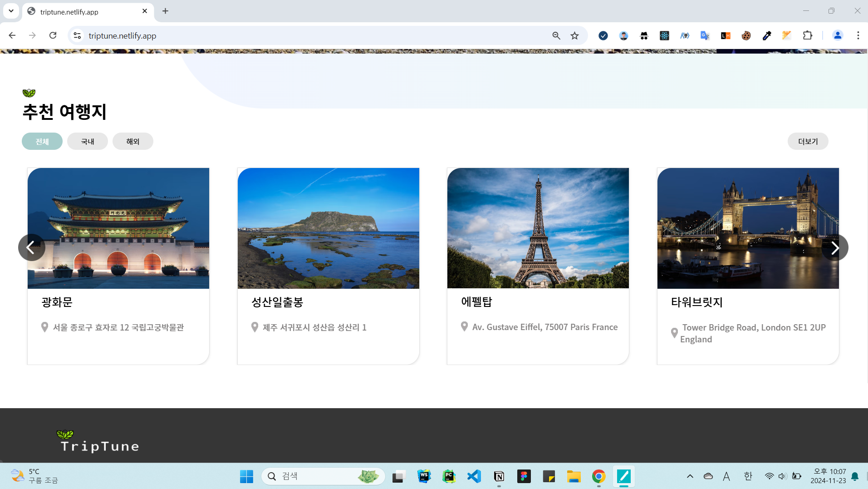Select the 해외 filter

tap(132, 141)
